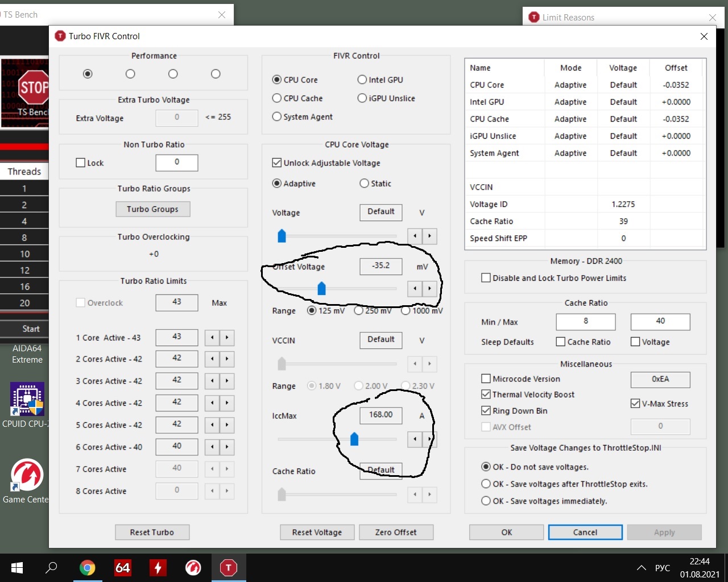
Task: Enable Microcode Version checkbox
Action: tap(521, 379)
